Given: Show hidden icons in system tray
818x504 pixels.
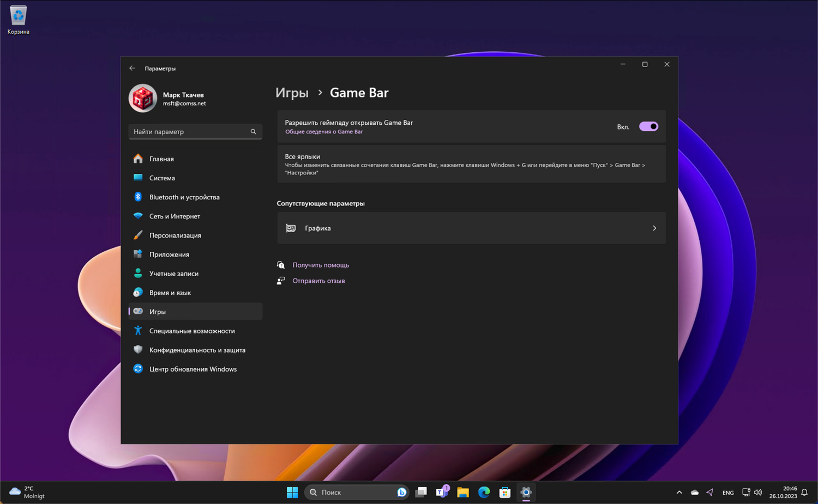Looking at the screenshot, I should (x=679, y=492).
